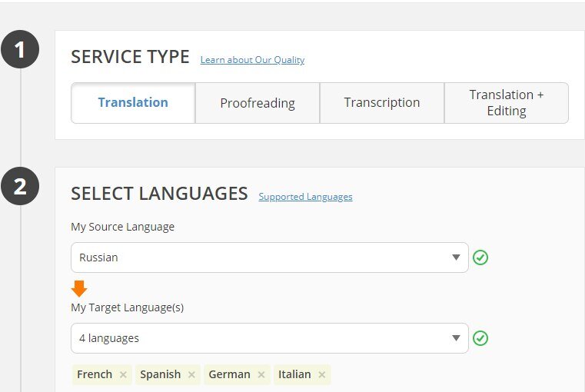Click the orange down arrow icon
585x392 pixels.
click(x=79, y=289)
